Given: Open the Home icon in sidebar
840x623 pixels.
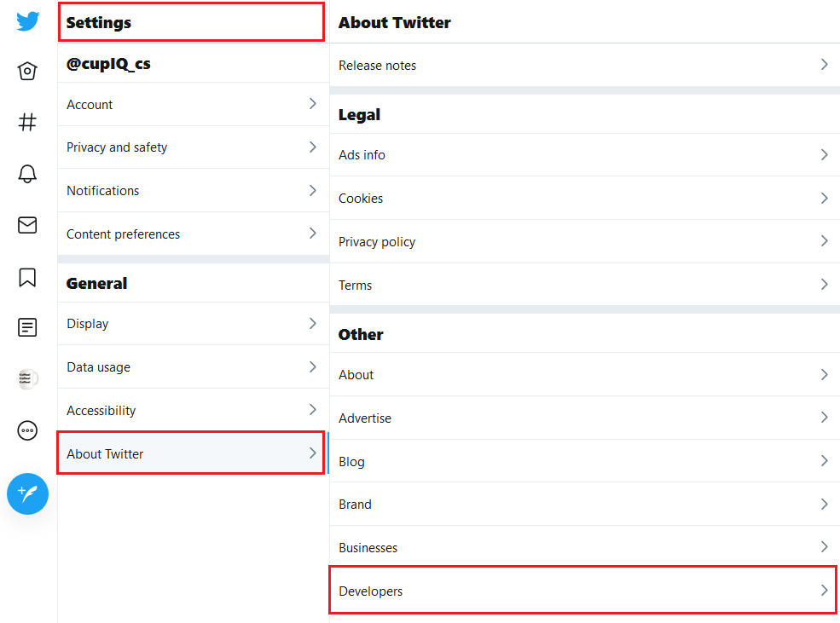Looking at the screenshot, I should (27, 71).
